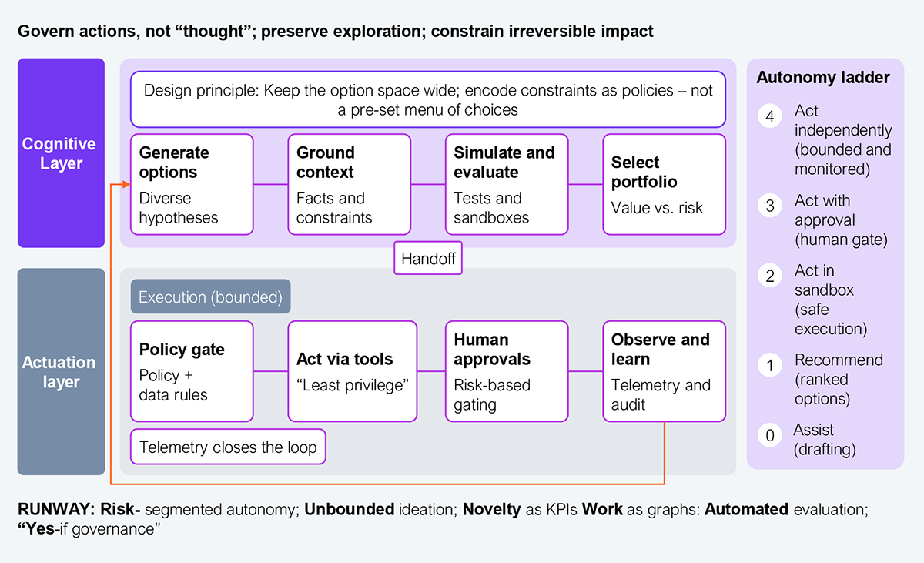Select the Actuation layer block
This screenshot has height=563, width=924.
pos(61,371)
